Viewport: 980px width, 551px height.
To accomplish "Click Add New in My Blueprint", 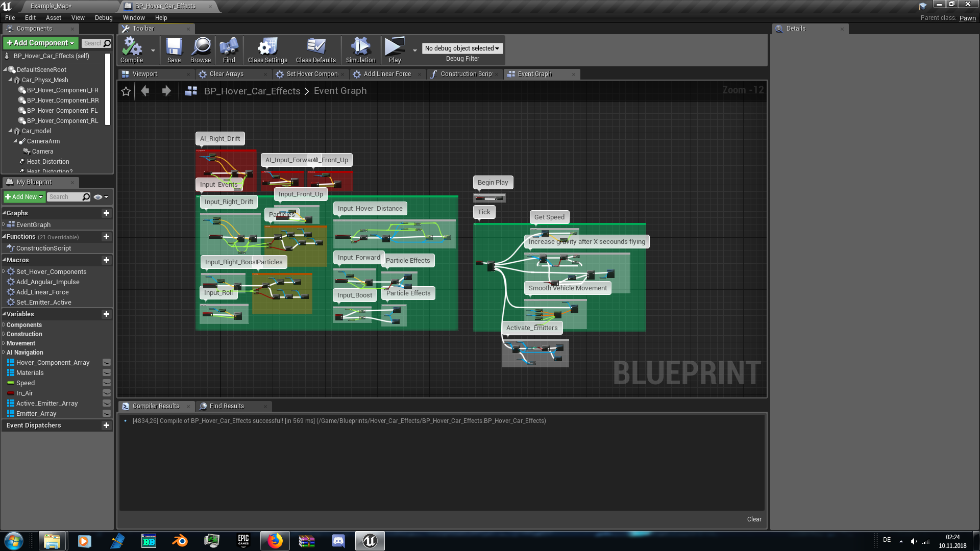I will pyautogui.click(x=24, y=197).
